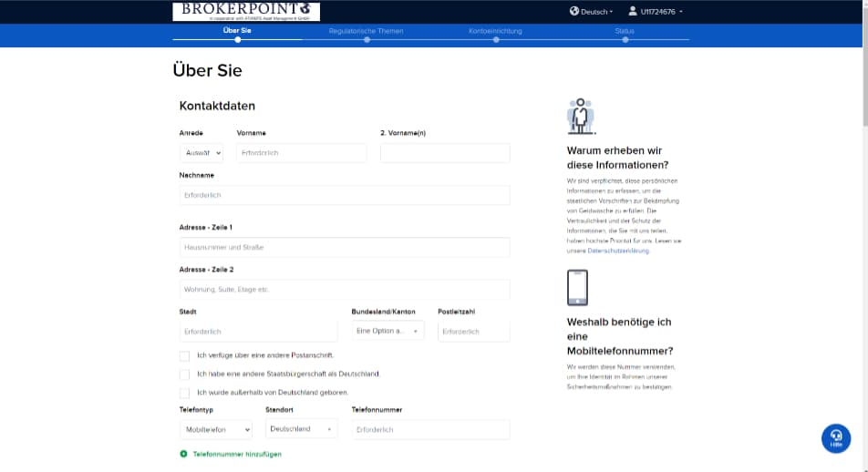Viewport: 868px width, 472px height.
Task: Open the Telefontyp dropdown
Action: [216, 429]
